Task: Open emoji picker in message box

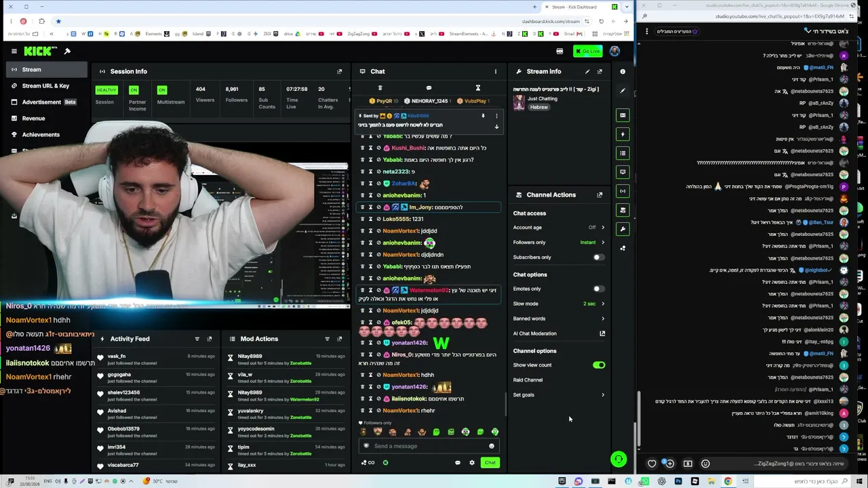Action: [x=492, y=446]
